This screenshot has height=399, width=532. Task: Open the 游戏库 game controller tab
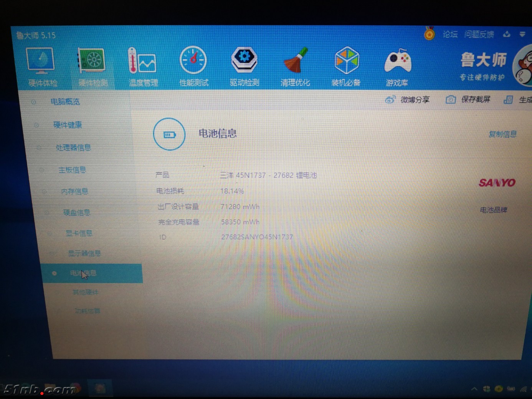click(x=397, y=67)
